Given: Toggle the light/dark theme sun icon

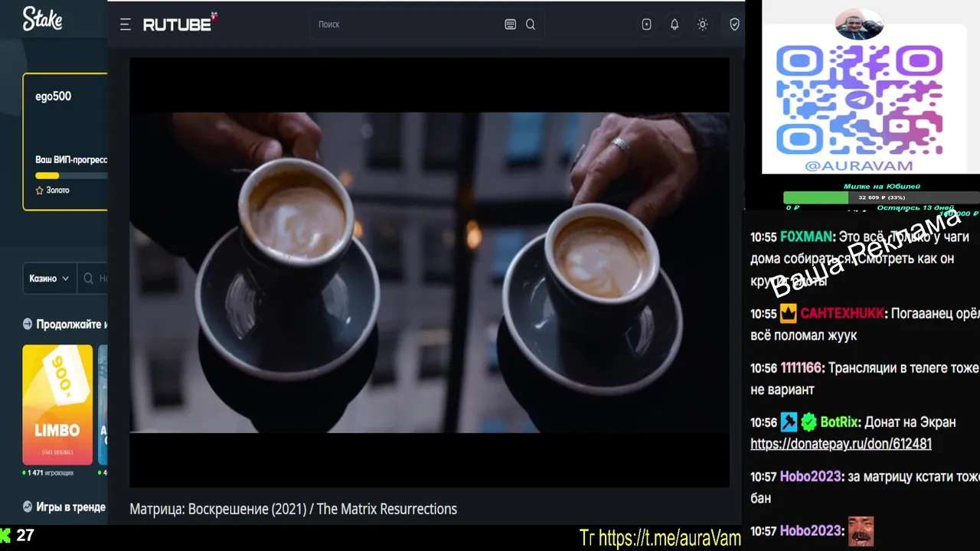Looking at the screenshot, I should [x=702, y=24].
